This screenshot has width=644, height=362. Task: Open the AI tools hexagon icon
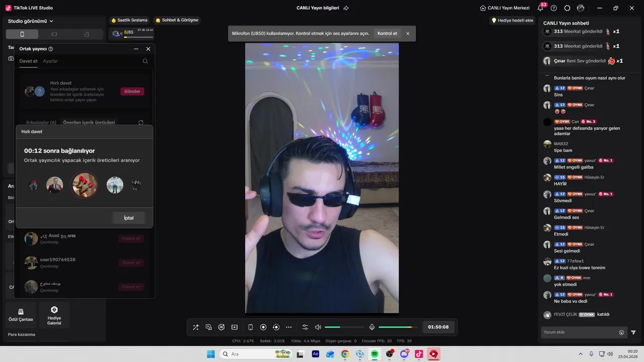tap(221, 327)
